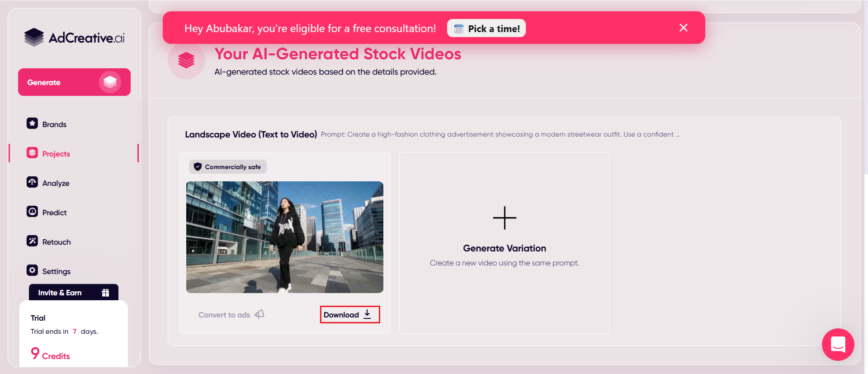Open the chat support bubble
This screenshot has width=868, height=374.
pos(838,345)
